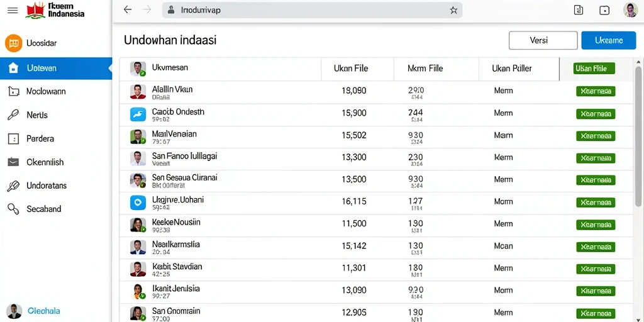Viewport: 644px width, 322px height.
Task: Click green button in KeekeNousiin row
Action: [x=596, y=225]
